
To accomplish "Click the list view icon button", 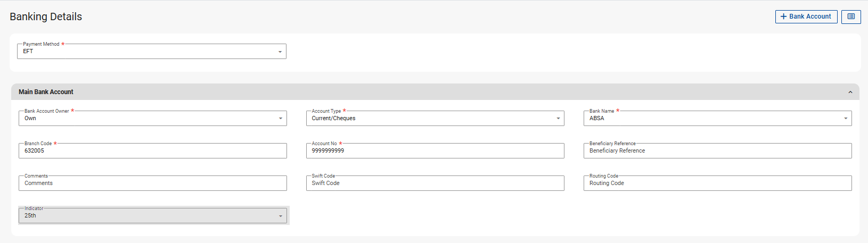I will [851, 16].
